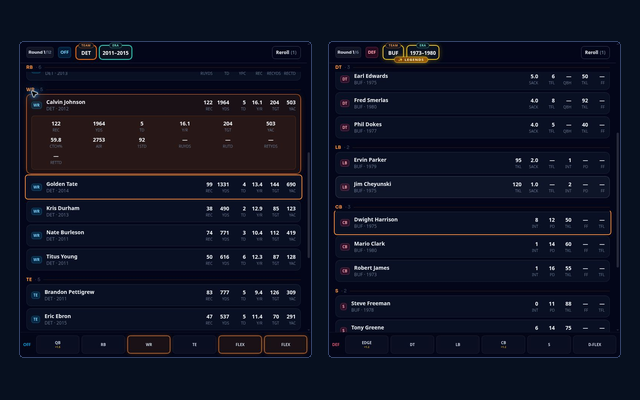Click DT badge icon beside Phil Dokes
This screenshot has width=640, height=400.
344,127
